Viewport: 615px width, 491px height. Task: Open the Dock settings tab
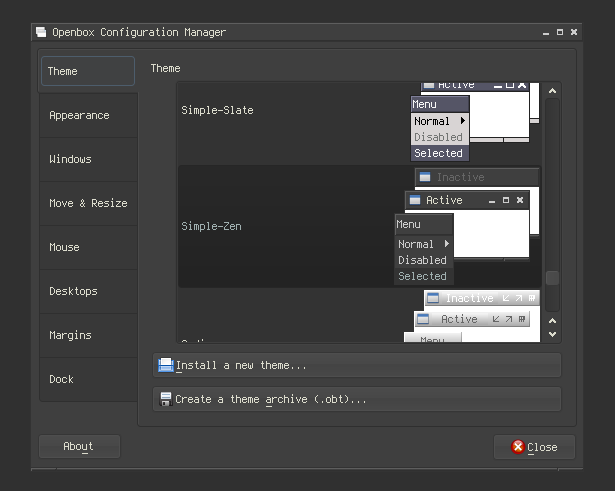click(88, 379)
